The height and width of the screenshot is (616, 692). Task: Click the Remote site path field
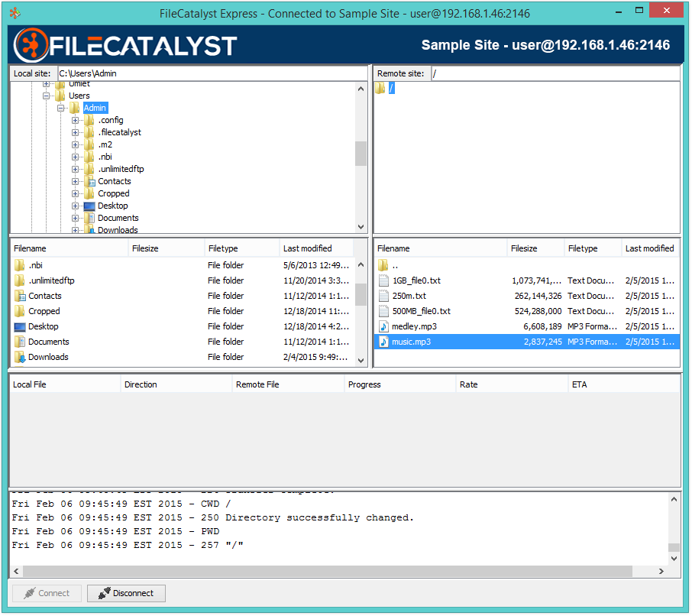coord(554,73)
